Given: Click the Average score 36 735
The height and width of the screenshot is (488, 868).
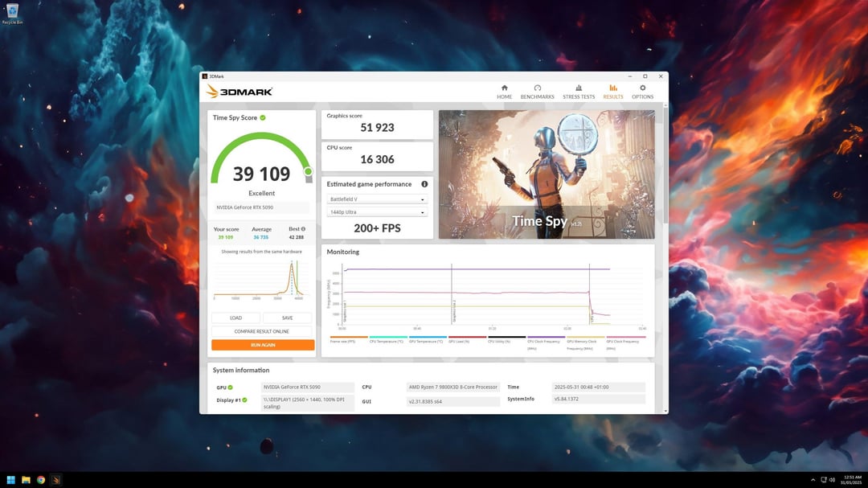Looking at the screenshot, I should [260, 237].
